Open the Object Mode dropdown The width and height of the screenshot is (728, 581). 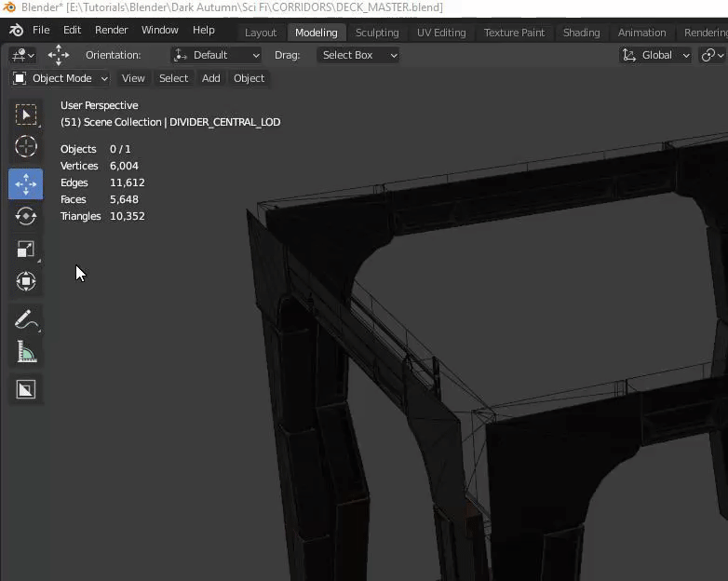(x=61, y=78)
